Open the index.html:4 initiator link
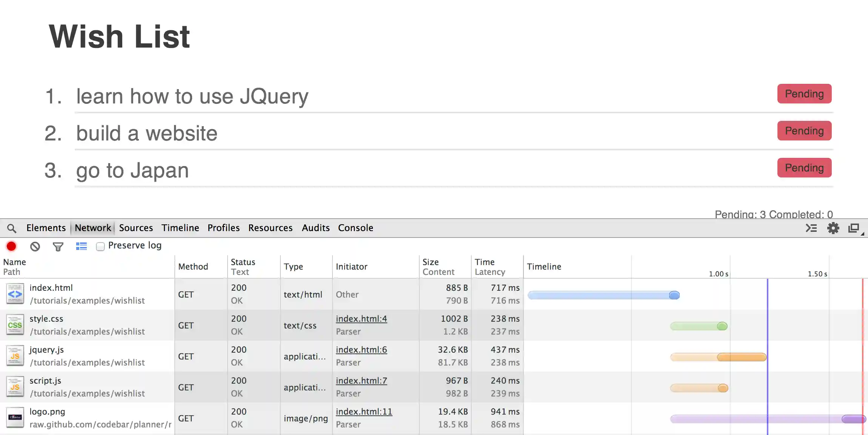 tap(361, 319)
